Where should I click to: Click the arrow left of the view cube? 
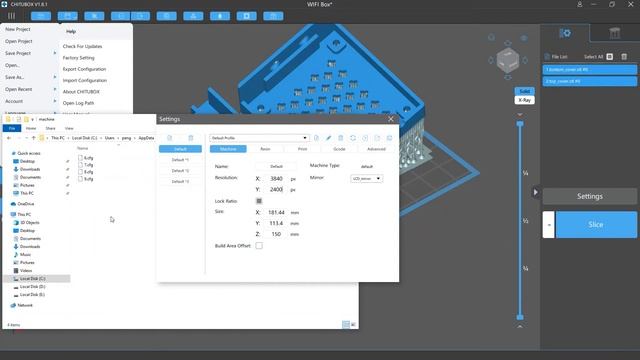pyautogui.click(x=491, y=60)
